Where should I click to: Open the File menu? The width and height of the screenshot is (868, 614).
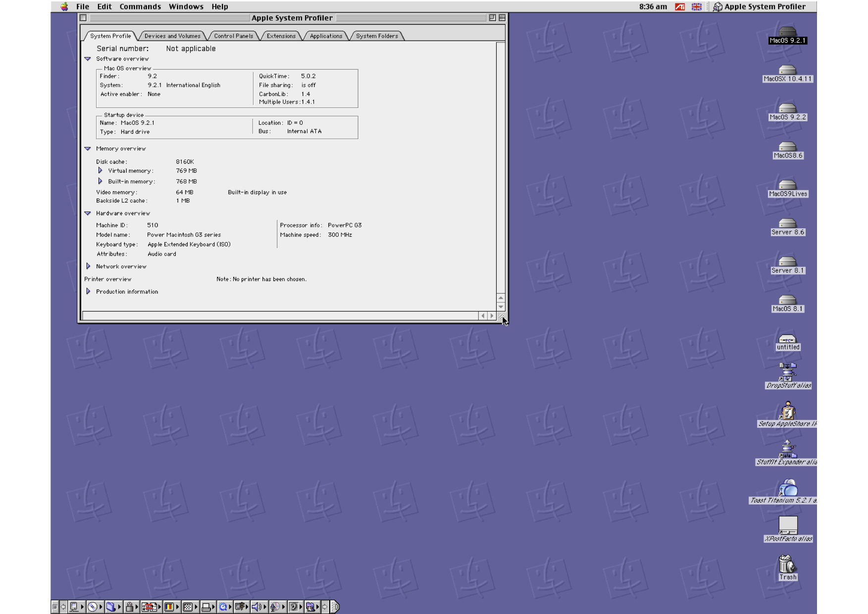pos(83,6)
